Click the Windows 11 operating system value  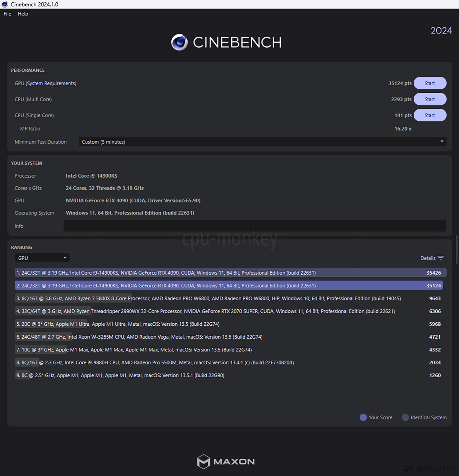(130, 213)
